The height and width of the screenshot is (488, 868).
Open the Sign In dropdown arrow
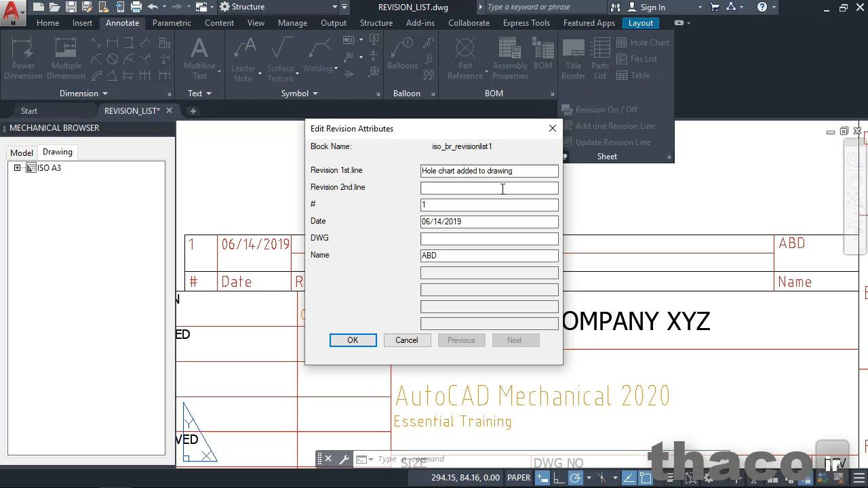(x=701, y=7)
